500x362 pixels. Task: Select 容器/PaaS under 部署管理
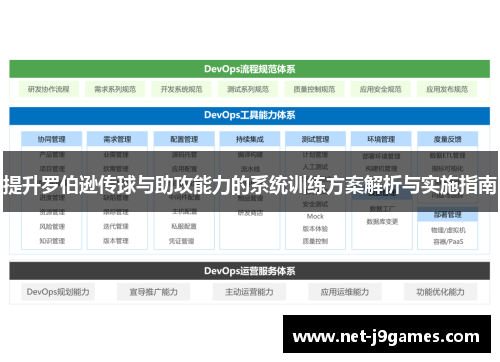pos(448,242)
